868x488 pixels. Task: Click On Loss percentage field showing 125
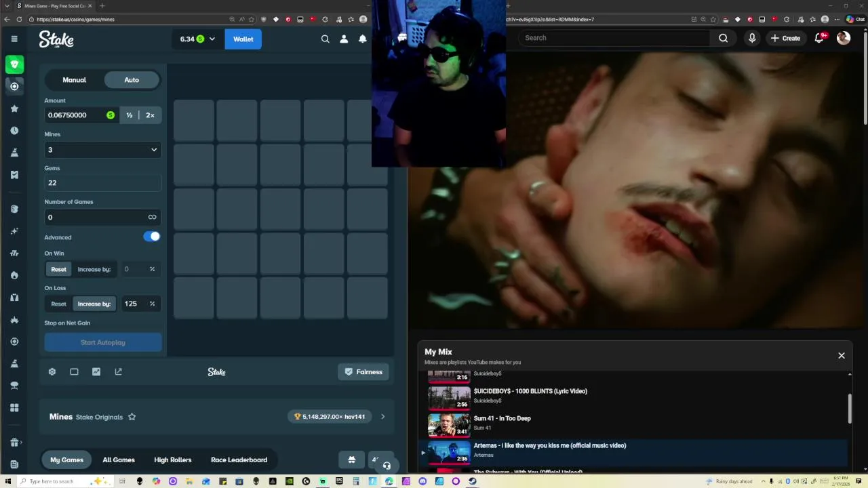[140, 304]
